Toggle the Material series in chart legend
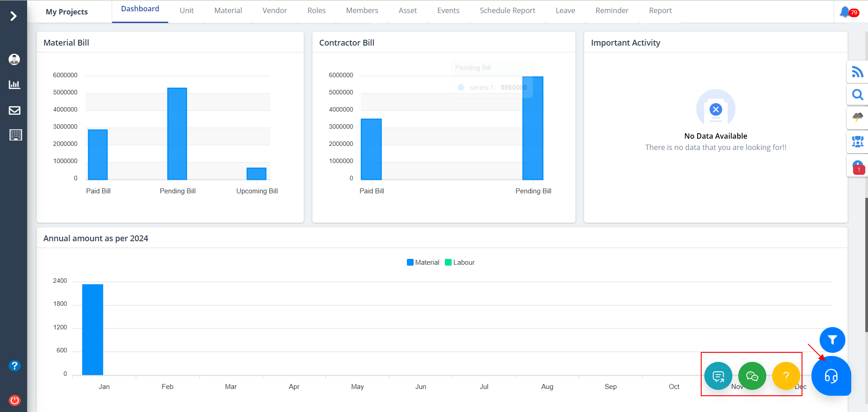Viewport: 868px width, 412px height. 423,262
